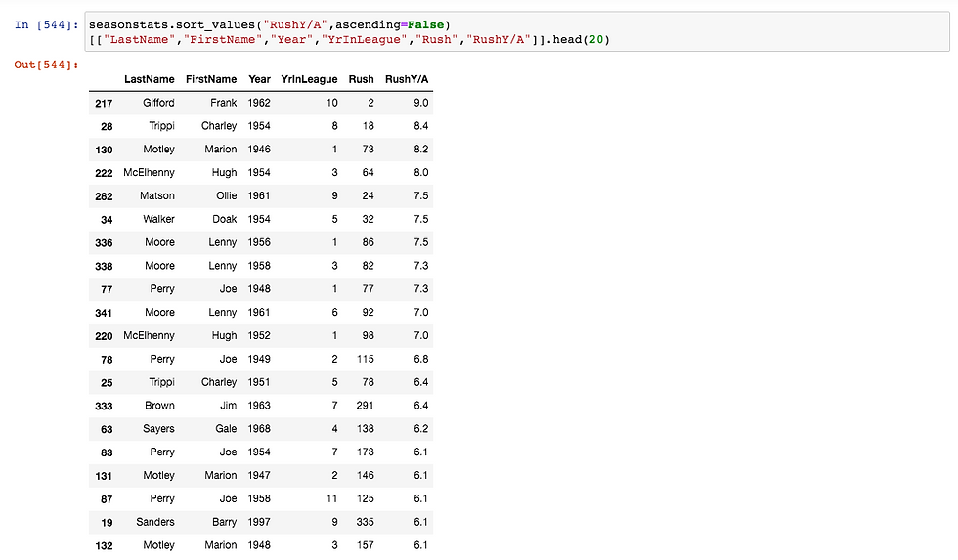This screenshot has width=958, height=560.
Task: Select row index 217
Action: [104, 104]
